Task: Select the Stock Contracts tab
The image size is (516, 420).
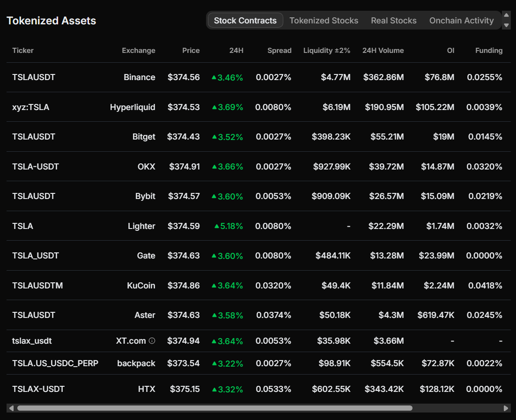Action: [245, 21]
